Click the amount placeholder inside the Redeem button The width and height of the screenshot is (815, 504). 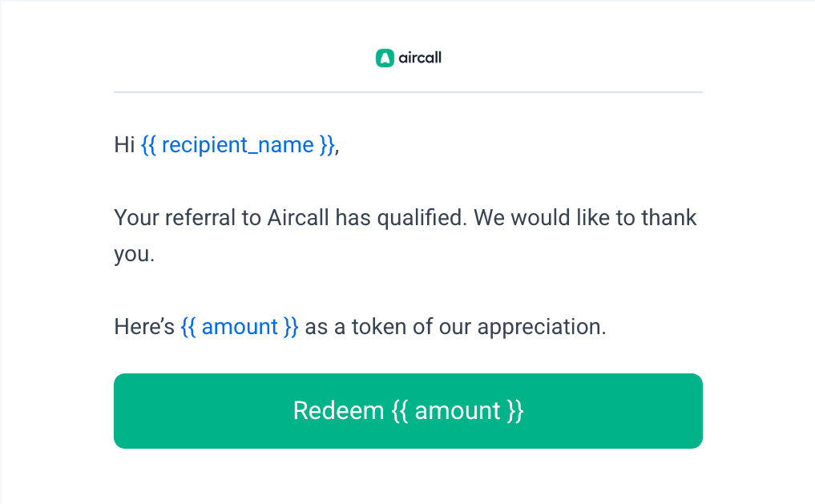pos(458,410)
